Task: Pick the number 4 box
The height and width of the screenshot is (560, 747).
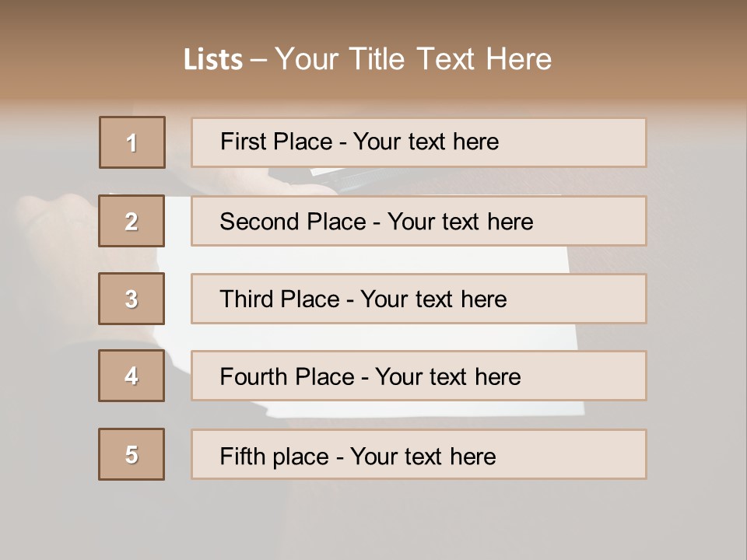Action: tap(132, 376)
